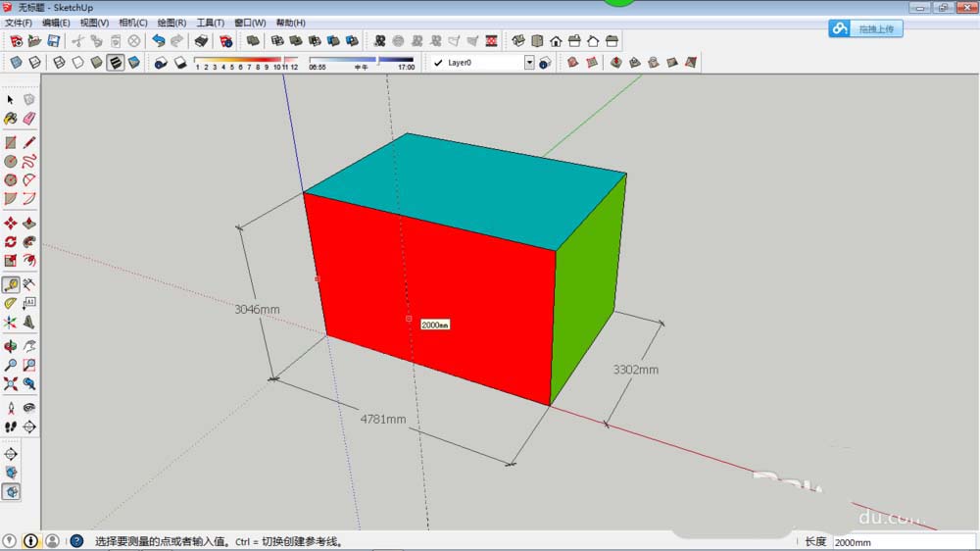This screenshot has width=980, height=551.
Task: Choose the pink Eraser tool
Action: click(x=28, y=119)
